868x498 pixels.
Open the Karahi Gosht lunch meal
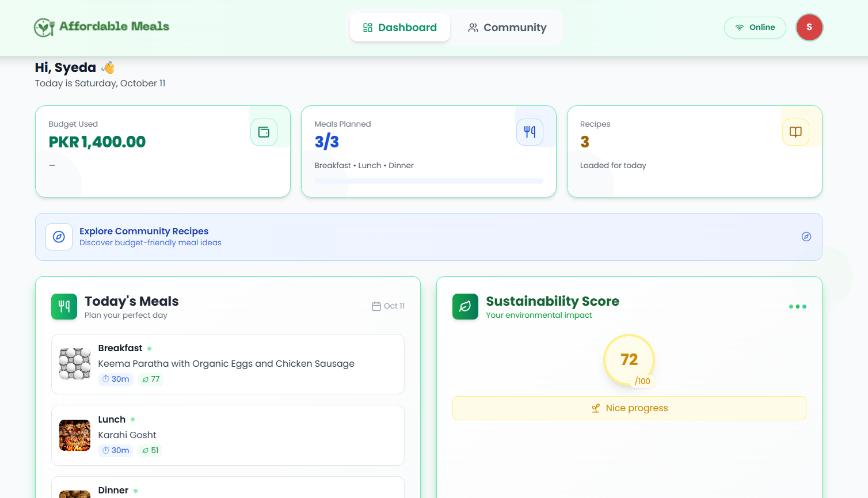pyautogui.click(x=228, y=435)
